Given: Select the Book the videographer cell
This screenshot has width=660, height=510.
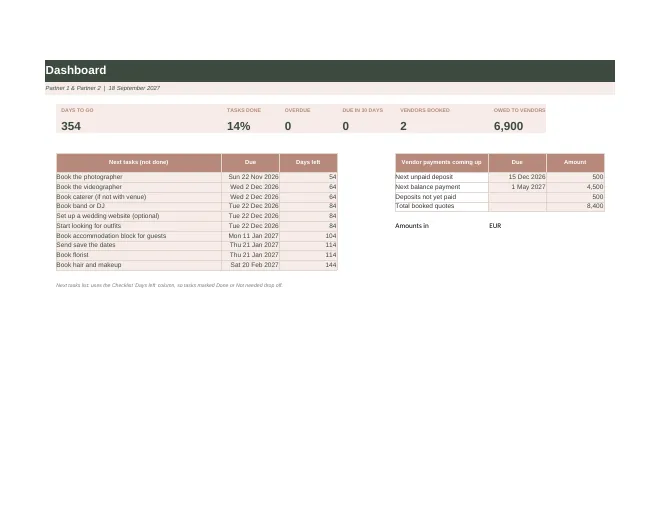Looking at the screenshot, I should pyautogui.click(x=138, y=187).
